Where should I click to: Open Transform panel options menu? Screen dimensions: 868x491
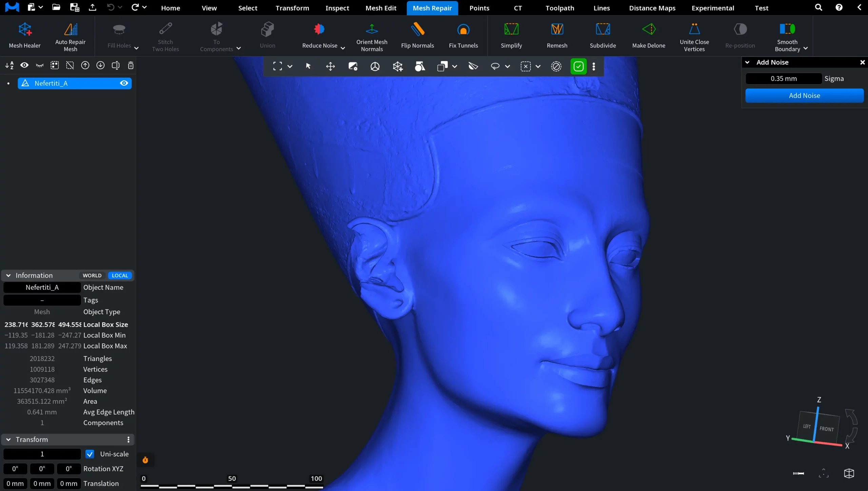point(128,439)
